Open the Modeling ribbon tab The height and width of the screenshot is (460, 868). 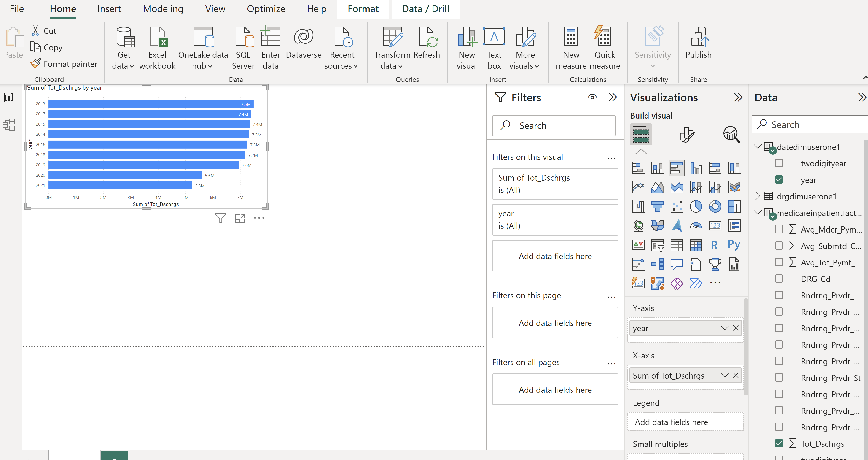coord(163,9)
